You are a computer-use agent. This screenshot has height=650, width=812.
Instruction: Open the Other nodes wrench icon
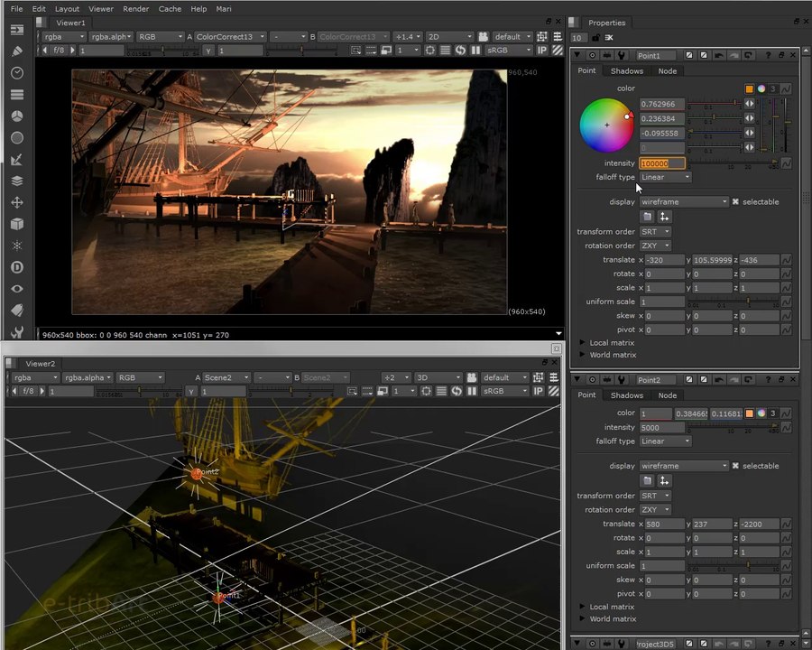coord(17,331)
